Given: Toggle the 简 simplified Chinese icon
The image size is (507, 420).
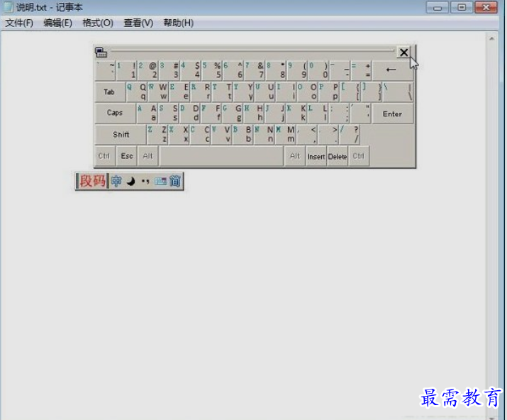Looking at the screenshot, I should point(175,181).
